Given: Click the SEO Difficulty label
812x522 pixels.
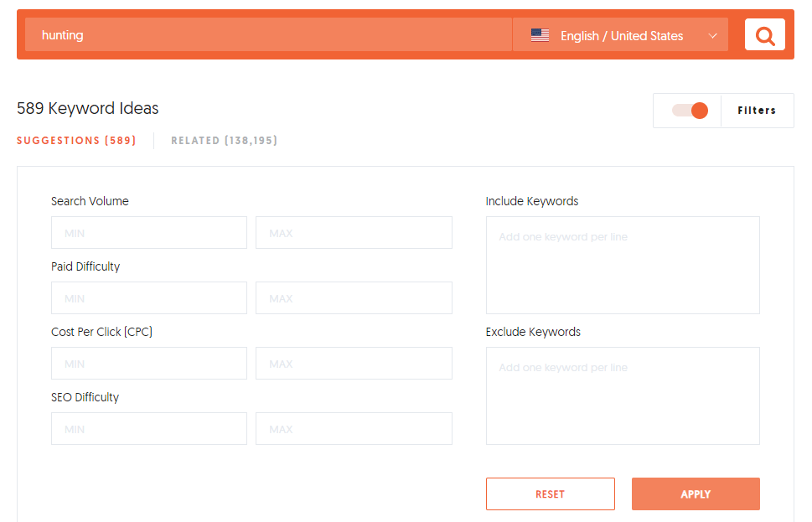Looking at the screenshot, I should click(85, 397).
